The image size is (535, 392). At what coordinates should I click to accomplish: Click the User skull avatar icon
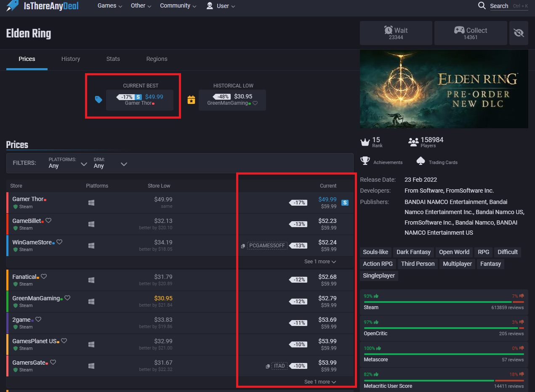point(210,5)
